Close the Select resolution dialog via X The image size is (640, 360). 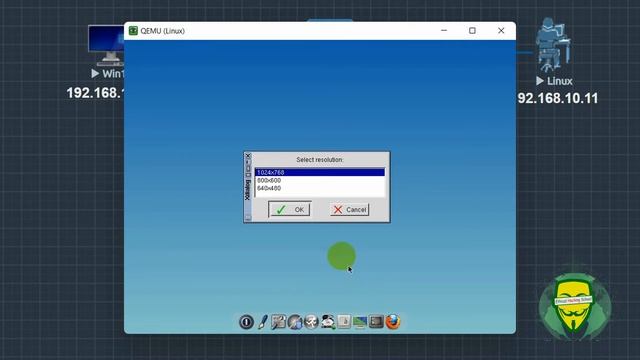click(248, 156)
